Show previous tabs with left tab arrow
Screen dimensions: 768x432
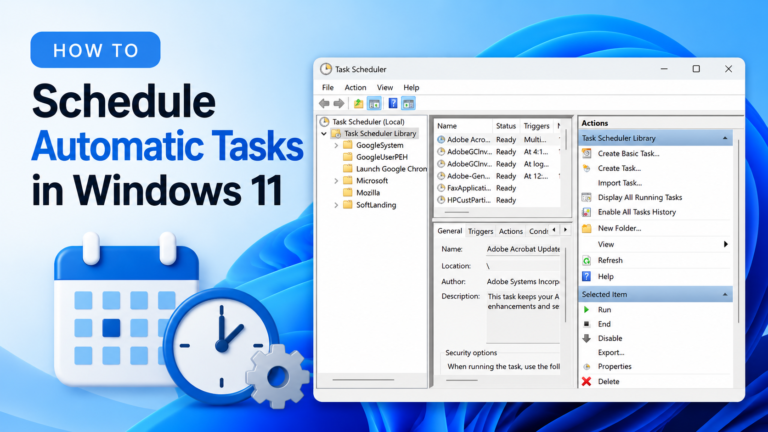[x=554, y=230]
